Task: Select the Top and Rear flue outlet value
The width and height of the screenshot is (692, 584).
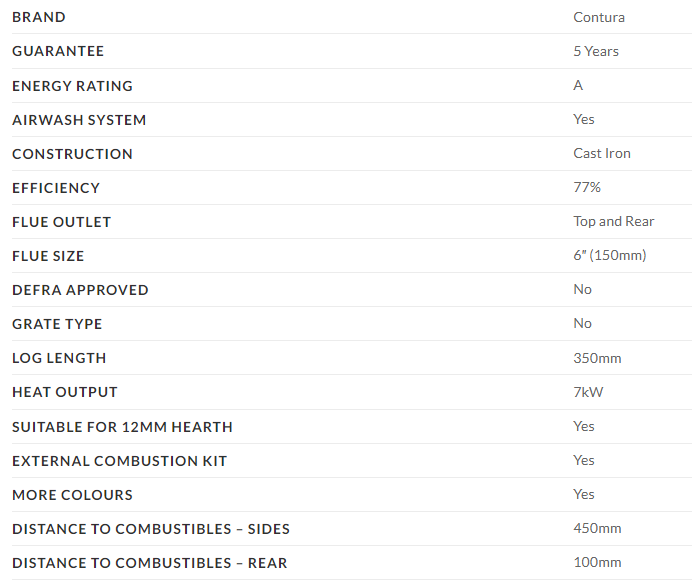Action: click(614, 221)
